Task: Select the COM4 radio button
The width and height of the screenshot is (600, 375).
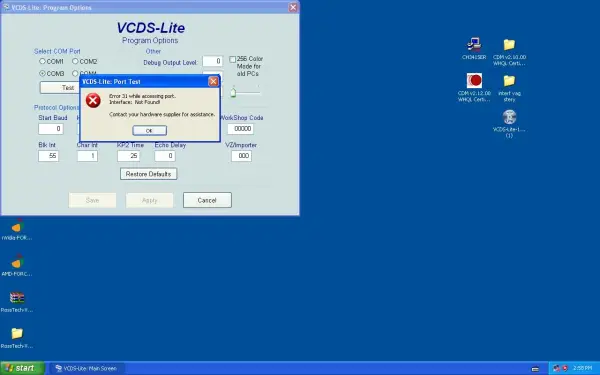Action: click(x=75, y=73)
